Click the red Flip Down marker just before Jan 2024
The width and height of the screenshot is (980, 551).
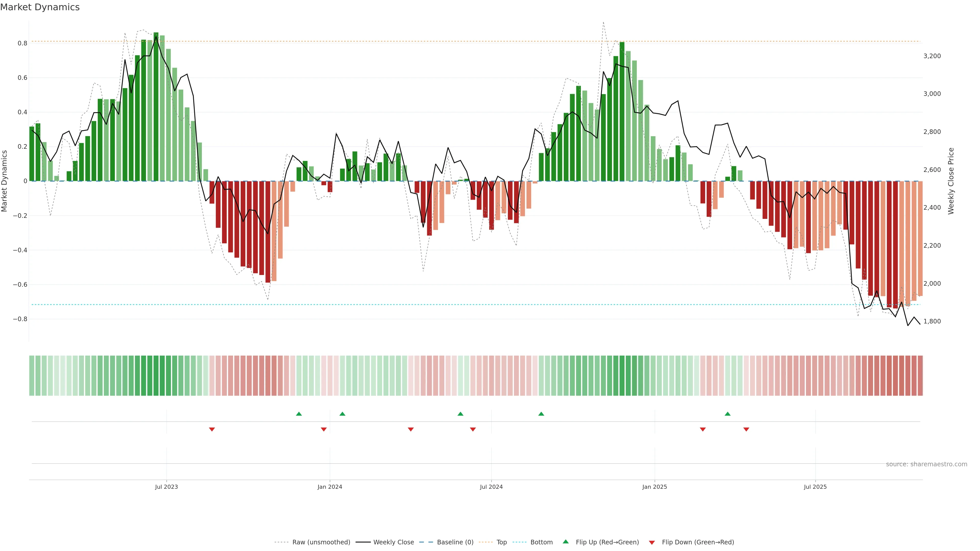coord(324,429)
